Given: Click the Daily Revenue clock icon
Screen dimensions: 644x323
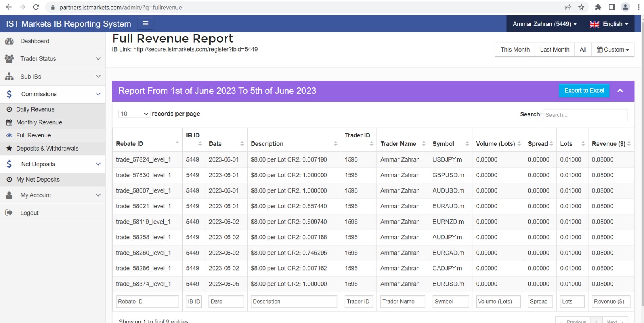Looking at the screenshot, I should 9,109.
